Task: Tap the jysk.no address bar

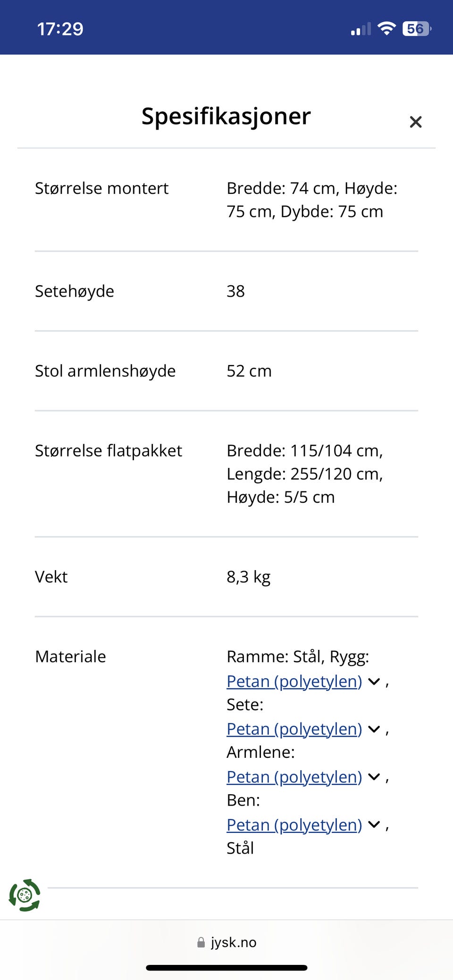Action: (x=233, y=942)
